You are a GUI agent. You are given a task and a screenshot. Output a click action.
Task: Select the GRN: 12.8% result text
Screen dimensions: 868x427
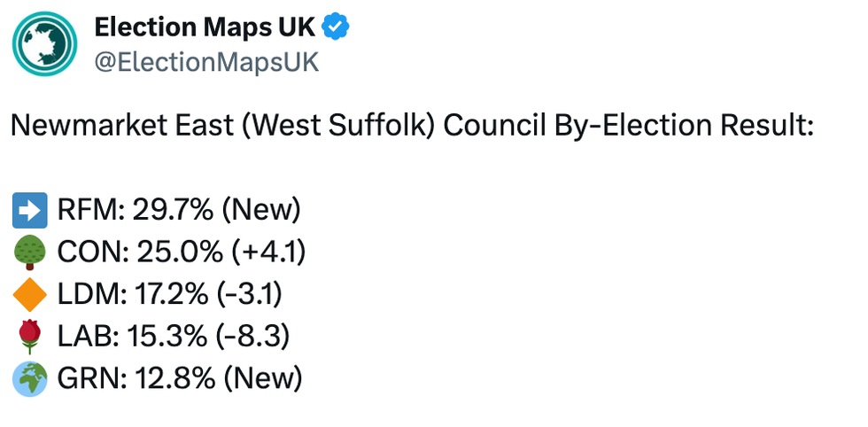pyautogui.click(x=136, y=379)
